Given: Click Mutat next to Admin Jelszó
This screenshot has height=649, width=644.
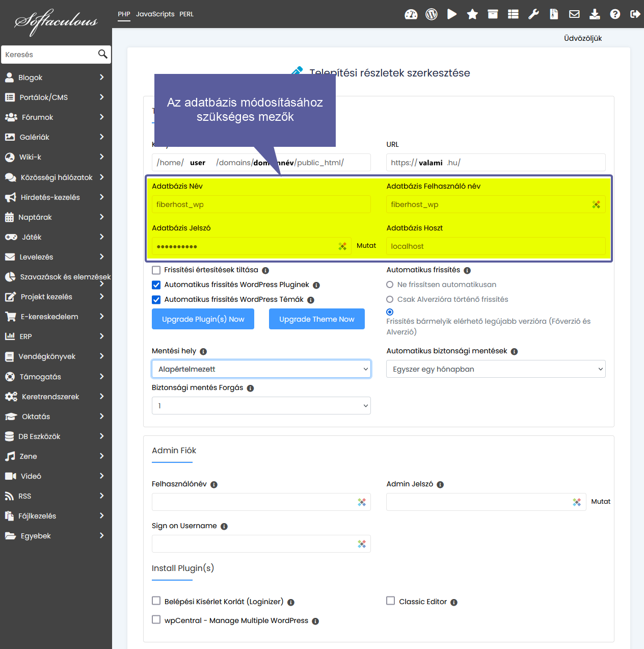Looking at the screenshot, I should 601,502.
